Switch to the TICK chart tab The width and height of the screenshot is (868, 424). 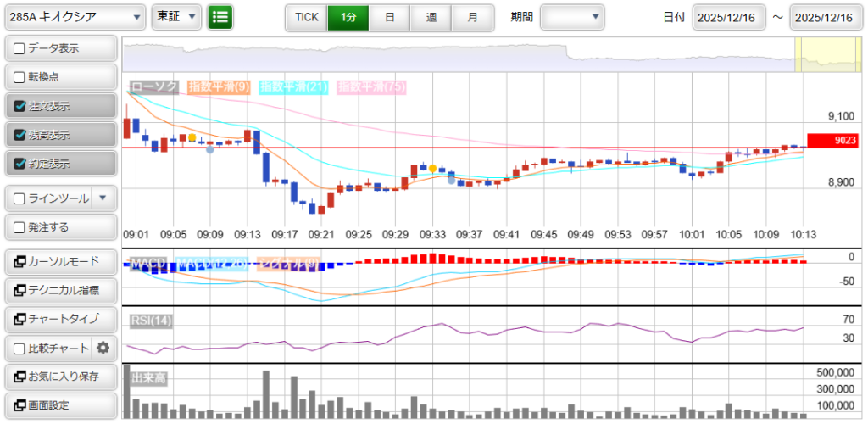pos(306,17)
